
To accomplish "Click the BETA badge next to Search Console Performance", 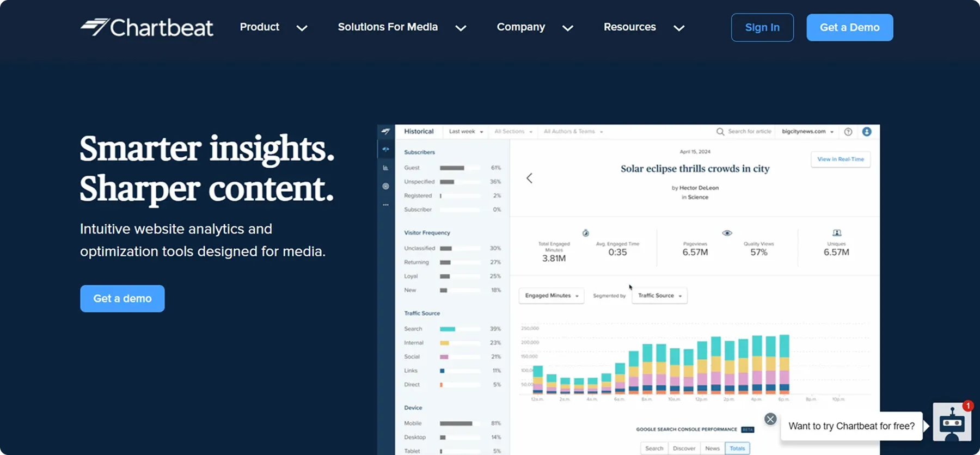I will [748, 429].
